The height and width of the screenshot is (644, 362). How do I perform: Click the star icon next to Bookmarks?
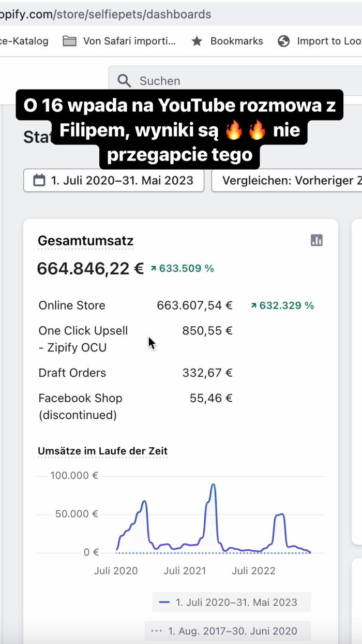(197, 41)
